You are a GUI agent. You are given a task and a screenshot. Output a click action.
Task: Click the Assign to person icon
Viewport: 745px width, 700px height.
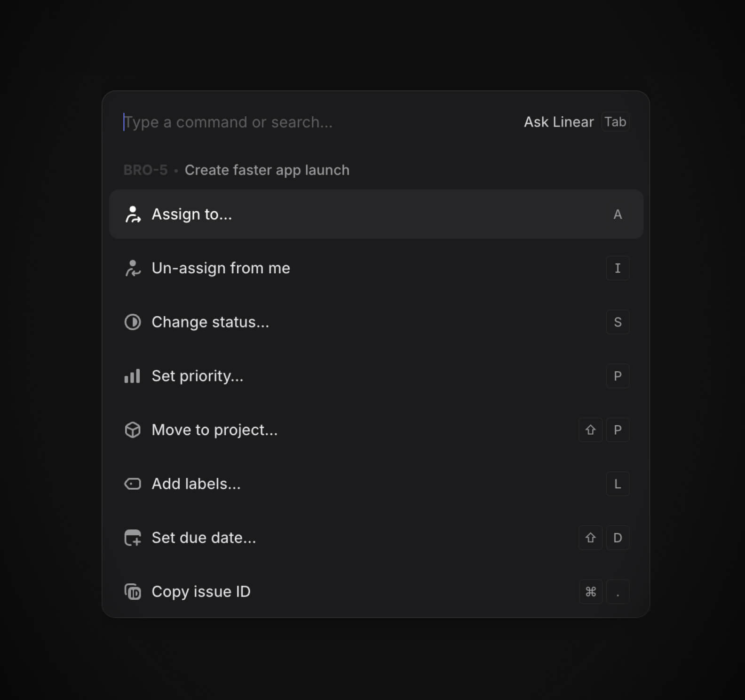(x=133, y=215)
